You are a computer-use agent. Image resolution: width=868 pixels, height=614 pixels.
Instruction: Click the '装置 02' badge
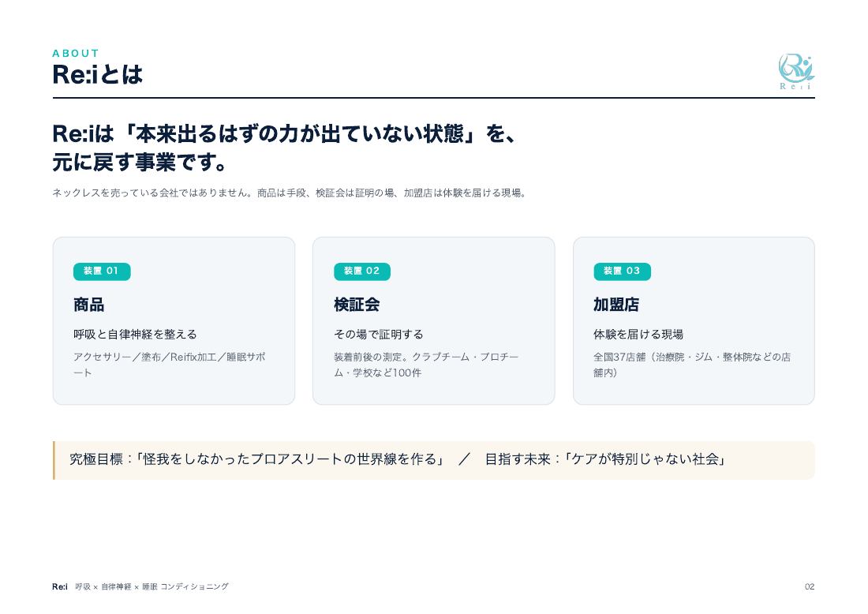coord(362,271)
